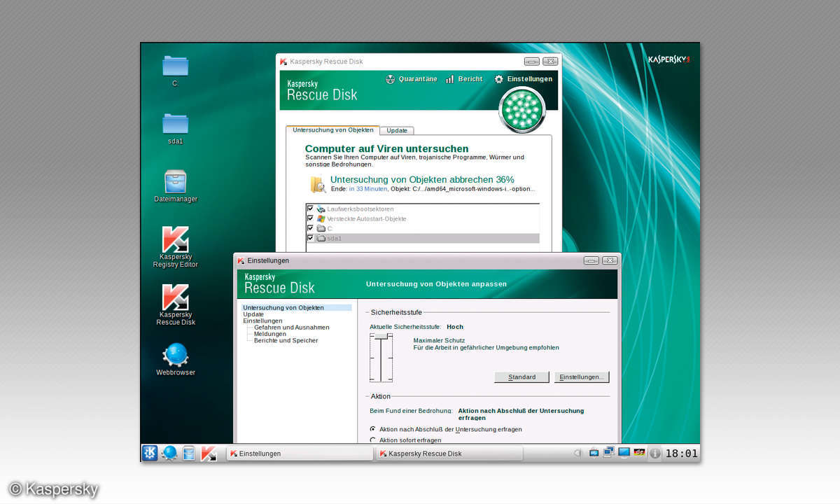Select Untersuchung von Objekten in settings tree
The height and width of the screenshot is (504, 840).
click(x=283, y=307)
